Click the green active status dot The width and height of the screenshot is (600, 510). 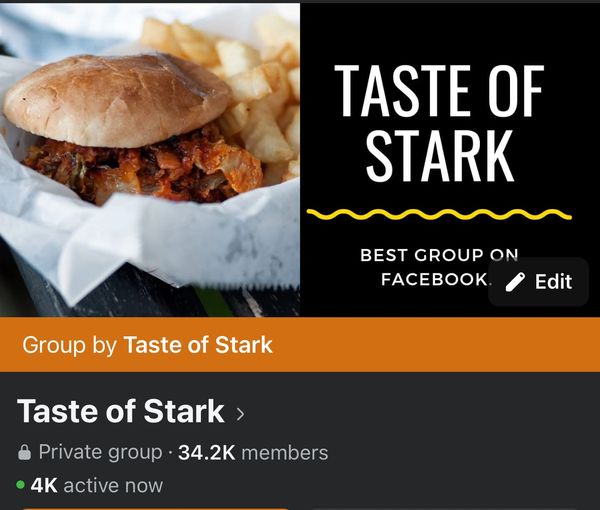[x=21, y=485]
